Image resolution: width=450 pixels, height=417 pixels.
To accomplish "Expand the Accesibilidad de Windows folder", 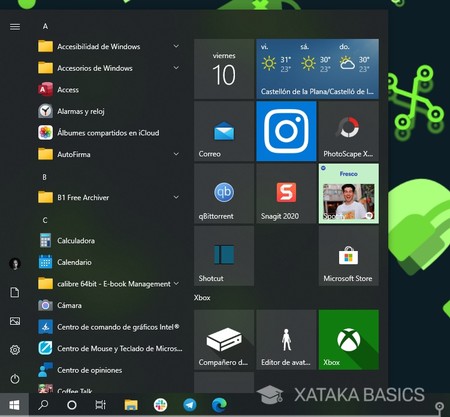I will click(110, 46).
